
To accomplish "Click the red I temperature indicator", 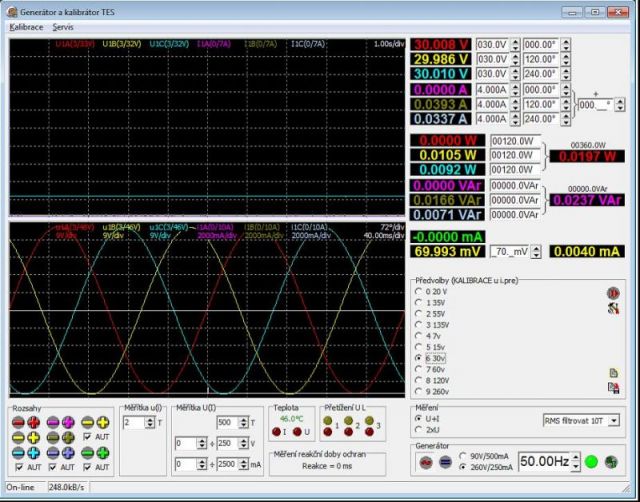I will pos(276,432).
